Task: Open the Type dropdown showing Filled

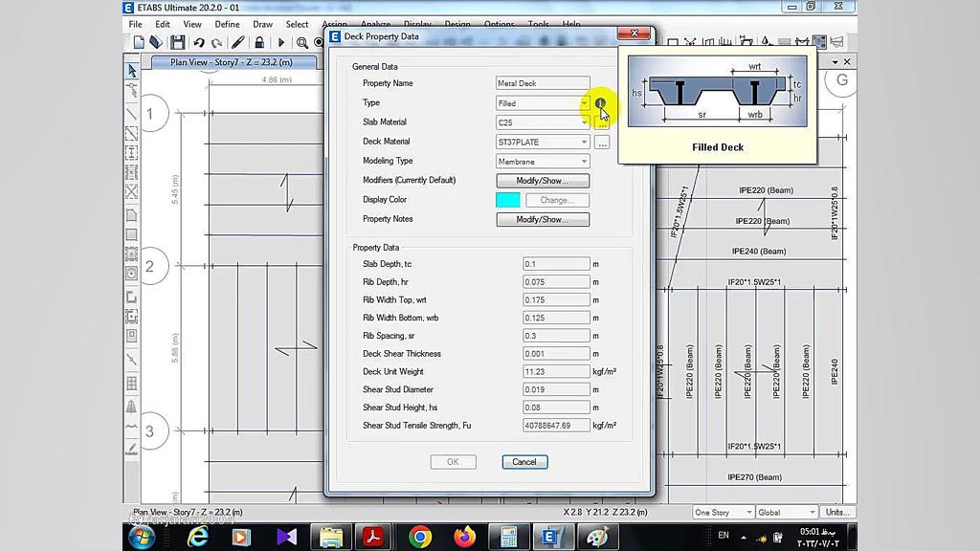Action: (584, 103)
